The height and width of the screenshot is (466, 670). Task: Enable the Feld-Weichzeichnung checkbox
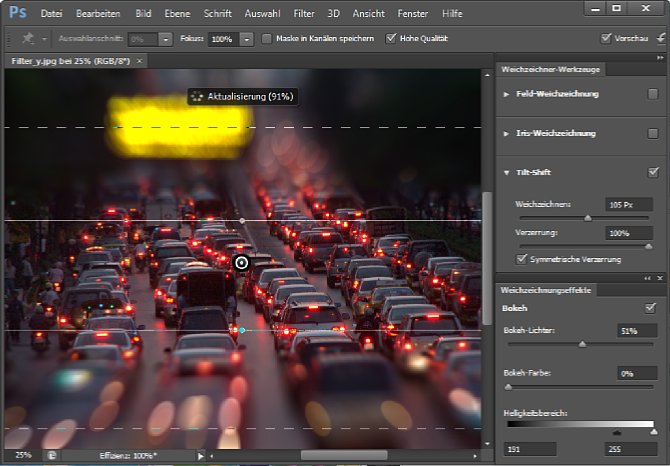tap(652, 94)
